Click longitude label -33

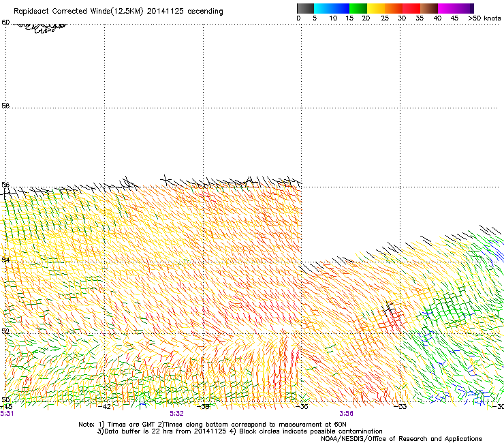(x=400, y=407)
